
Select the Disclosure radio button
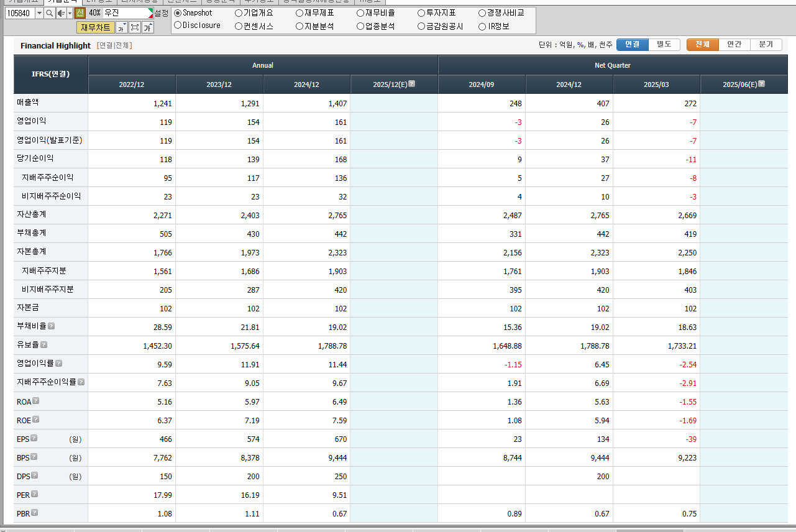point(178,25)
